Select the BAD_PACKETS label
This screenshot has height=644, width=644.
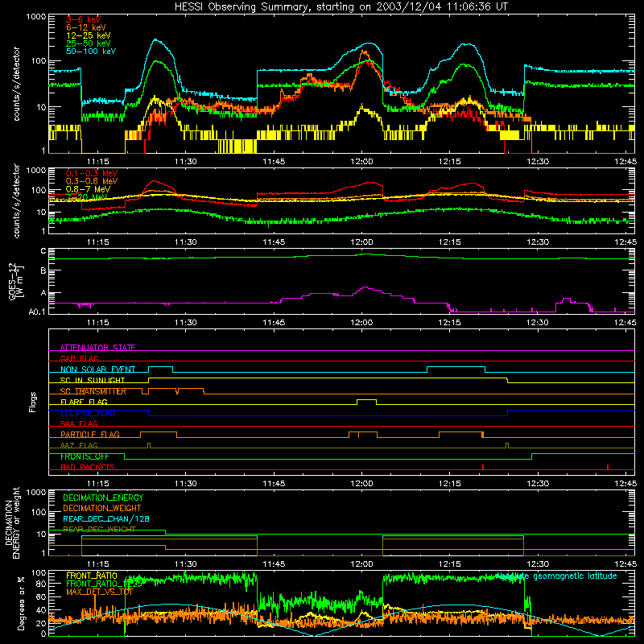[x=88, y=467]
